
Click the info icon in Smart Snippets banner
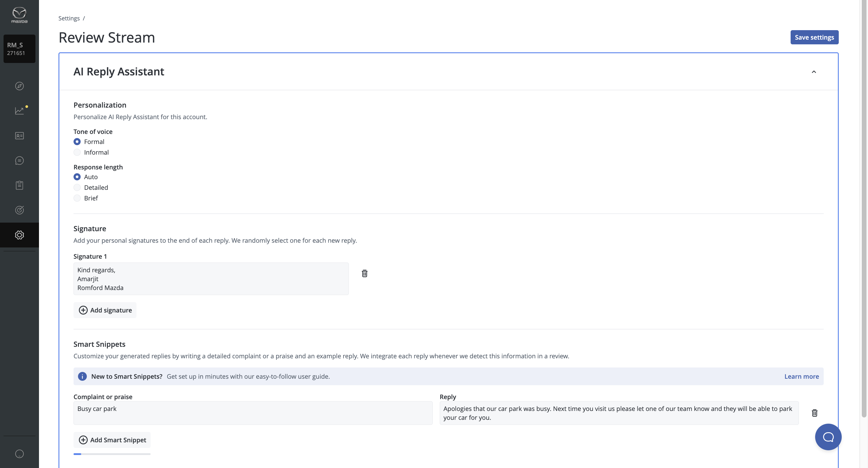tap(82, 376)
